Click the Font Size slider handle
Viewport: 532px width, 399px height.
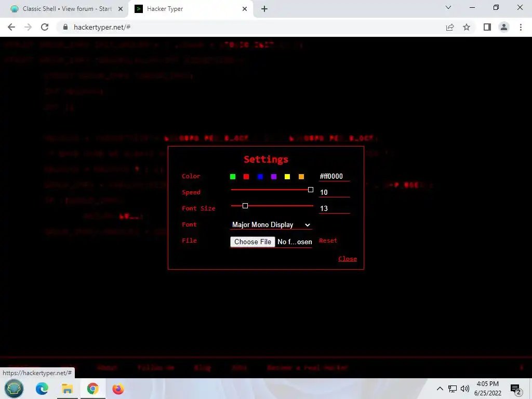245,206
